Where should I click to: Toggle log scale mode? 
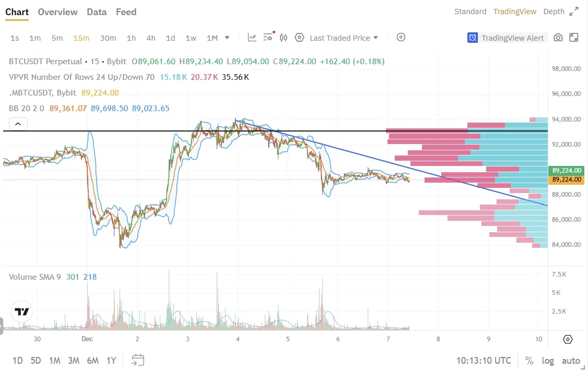[x=548, y=361]
